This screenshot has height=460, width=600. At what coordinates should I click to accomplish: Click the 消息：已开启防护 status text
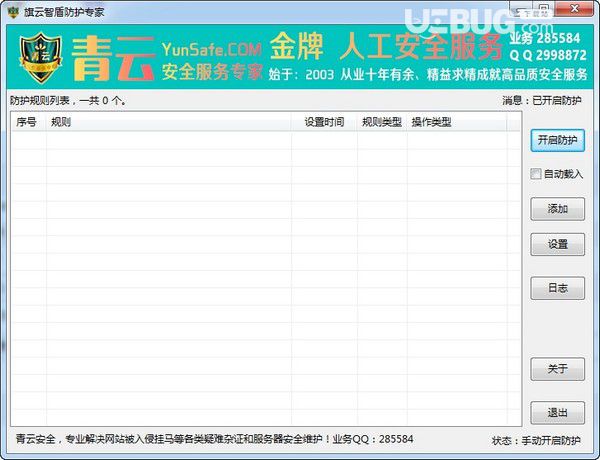coord(542,101)
